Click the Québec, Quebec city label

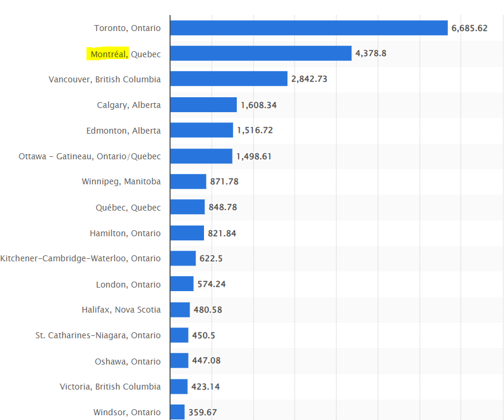(128, 208)
